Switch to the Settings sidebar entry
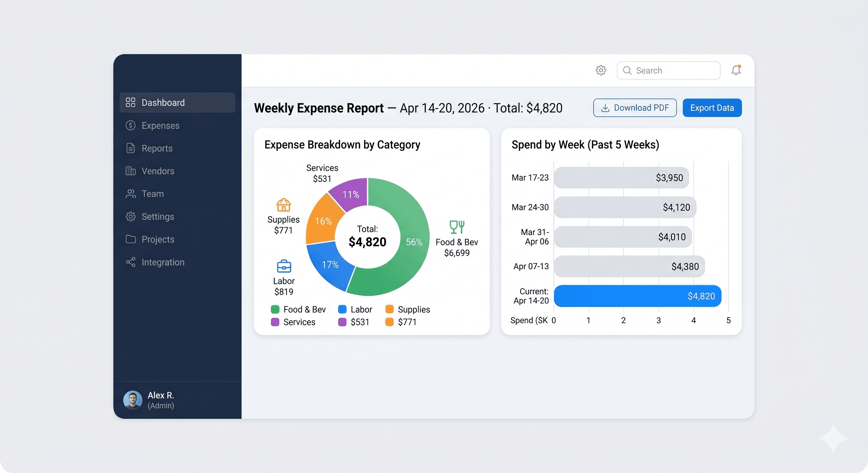 click(x=158, y=216)
